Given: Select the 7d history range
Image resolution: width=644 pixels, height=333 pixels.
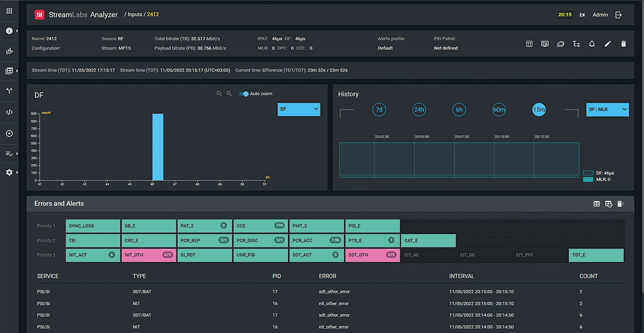Looking at the screenshot, I should coord(379,110).
